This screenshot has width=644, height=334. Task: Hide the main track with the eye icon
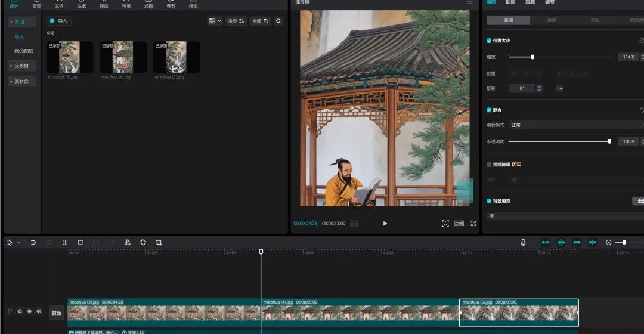29,311
